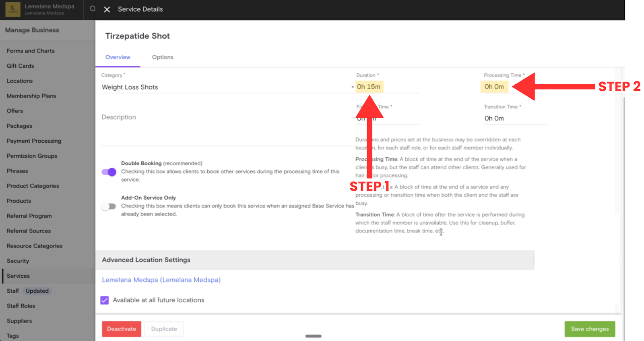The height and width of the screenshot is (341, 644).
Task: Open Suppliers in sidebar
Action: coord(19,321)
